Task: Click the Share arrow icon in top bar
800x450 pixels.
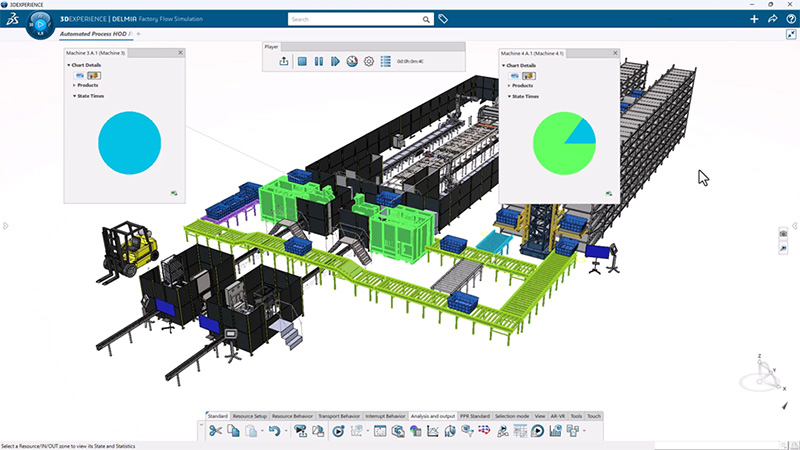Action: 772,19
